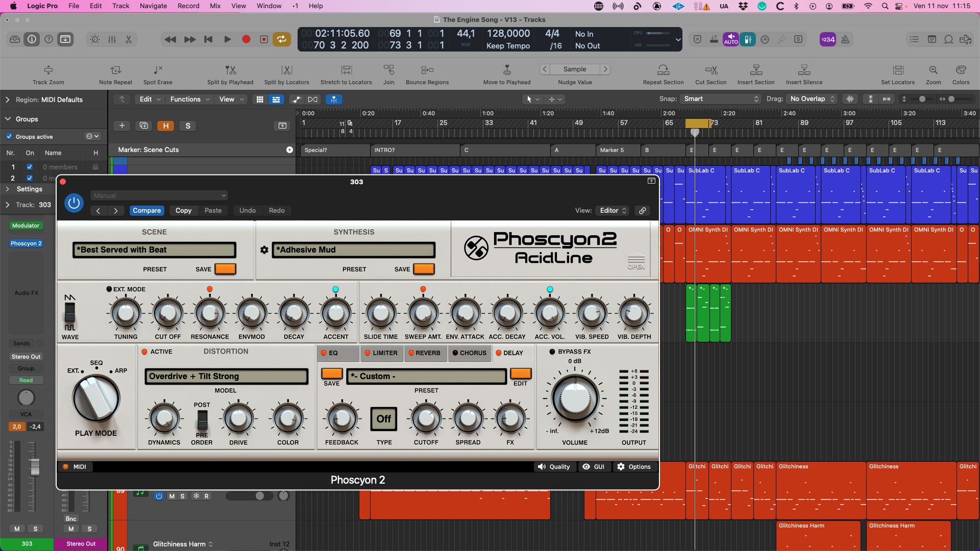Open the Functions menu in tracks area
Screen dimensions: 980x551
pos(189,99)
